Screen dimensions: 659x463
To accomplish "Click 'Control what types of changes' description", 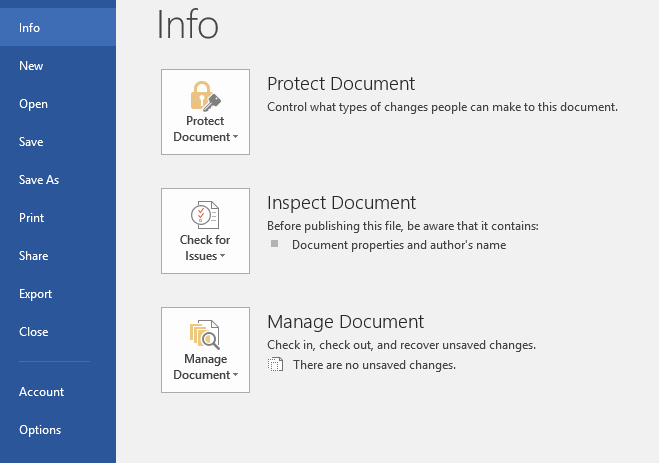I will pyautogui.click(x=443, y=107).
